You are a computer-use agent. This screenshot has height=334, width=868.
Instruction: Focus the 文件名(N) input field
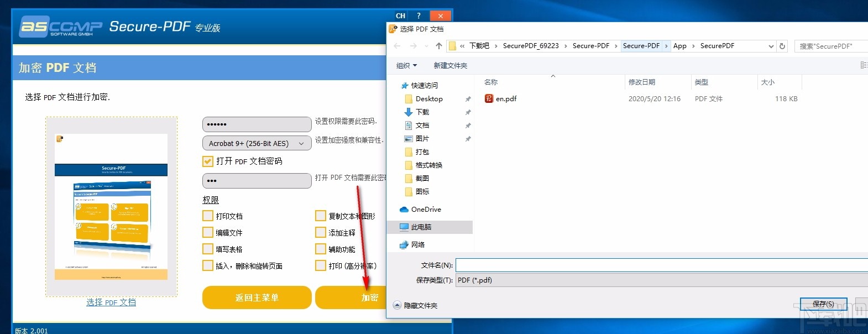(662, 265)
